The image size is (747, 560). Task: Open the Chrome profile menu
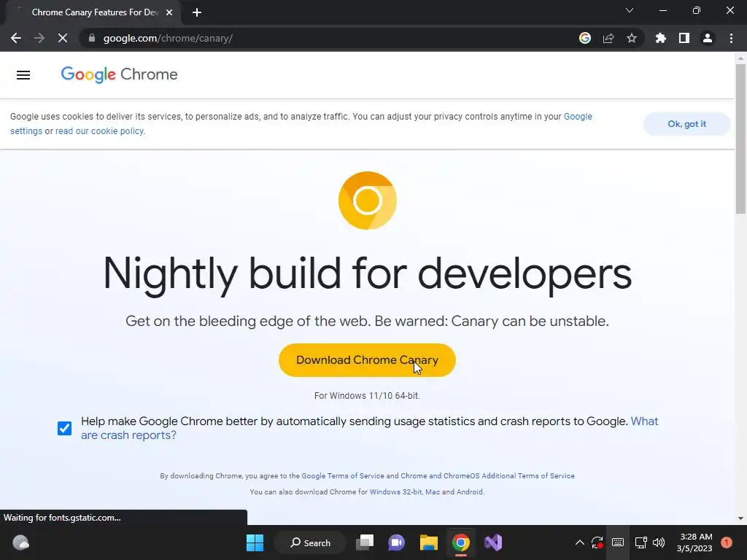[x=708, y=38]
